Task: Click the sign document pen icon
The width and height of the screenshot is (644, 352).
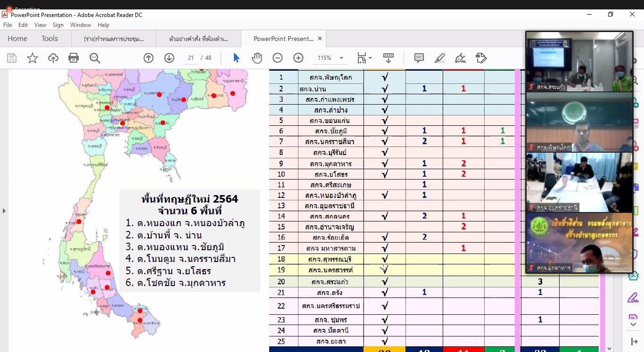Action: [460, 58]
